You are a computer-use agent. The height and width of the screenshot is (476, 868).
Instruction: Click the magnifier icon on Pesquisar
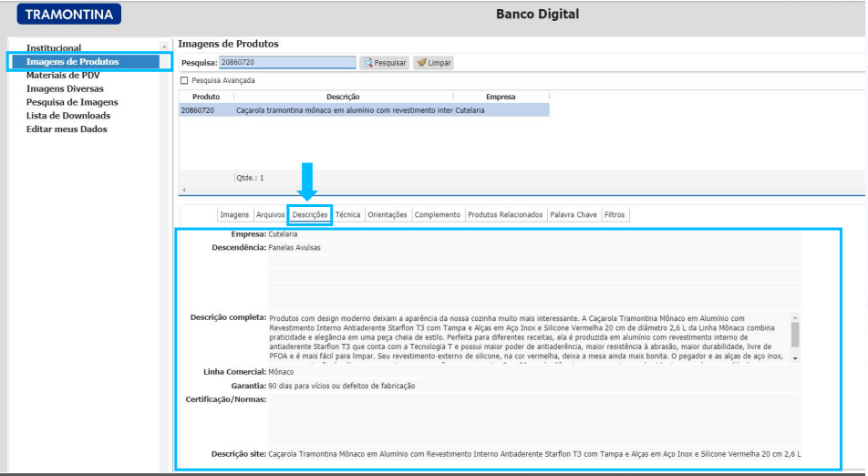coord(368,63)
